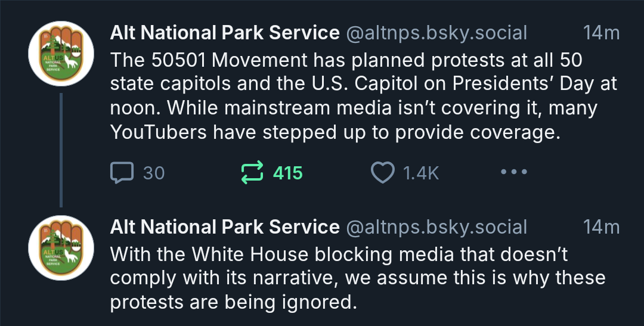
Task: Click the 14m timestamp of the White House post
Action: click(x=601, y=227)
